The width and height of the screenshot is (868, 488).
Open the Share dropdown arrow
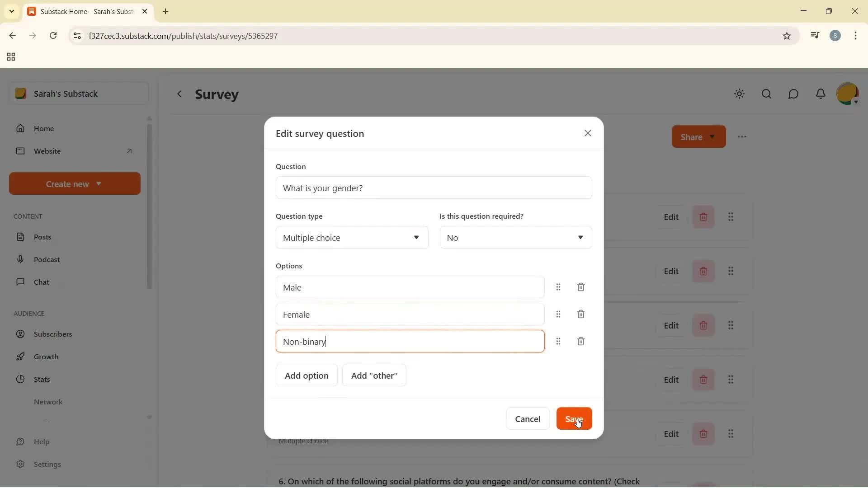pyautogui.click(x=712, y=136)
